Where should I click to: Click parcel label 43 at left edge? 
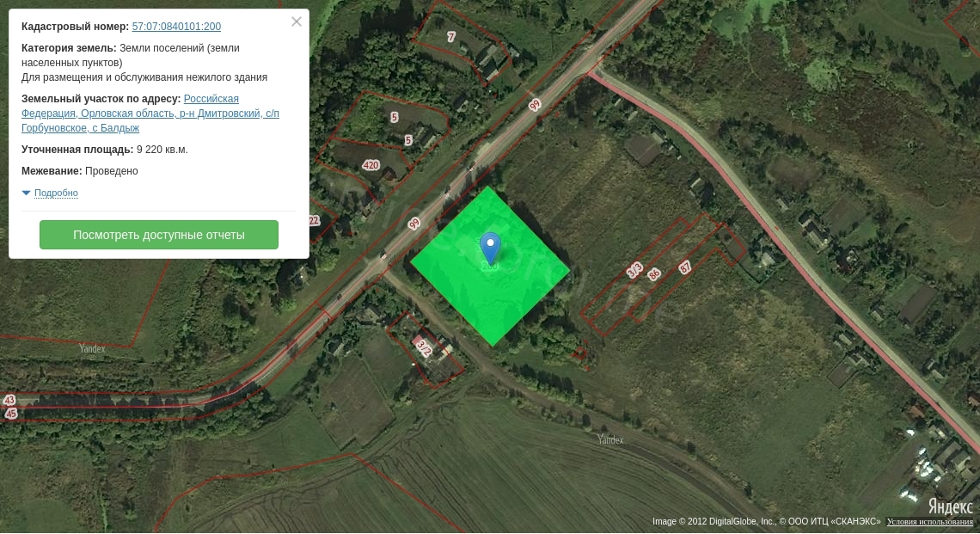(x=9, y=400)
